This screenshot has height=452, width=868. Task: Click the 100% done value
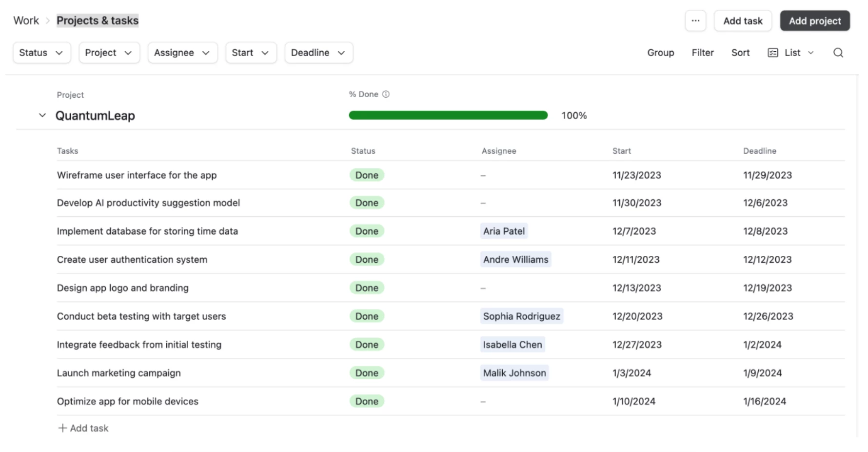pyautogui.click(x=574, y=116)
